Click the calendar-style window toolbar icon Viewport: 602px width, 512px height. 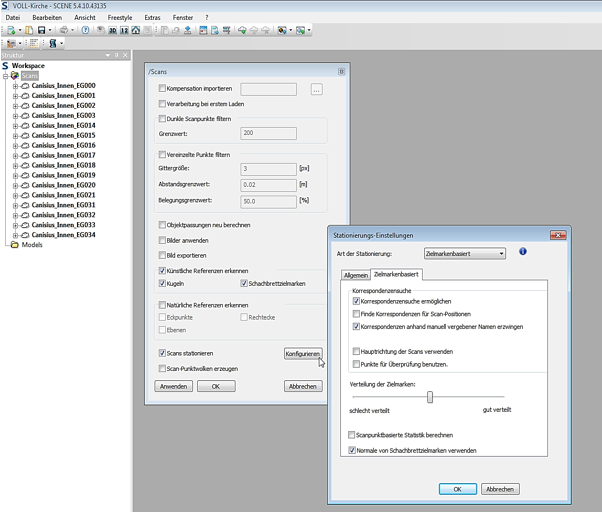pos(203,30)
